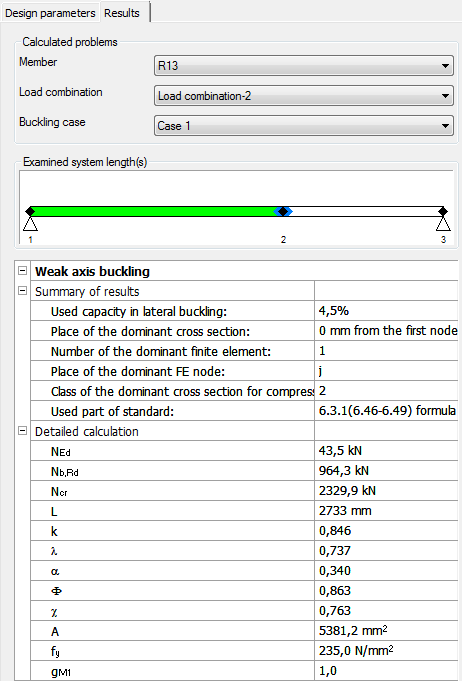
Task: Click the Ncr row in detailed calculation
Action: pos(244,491)
